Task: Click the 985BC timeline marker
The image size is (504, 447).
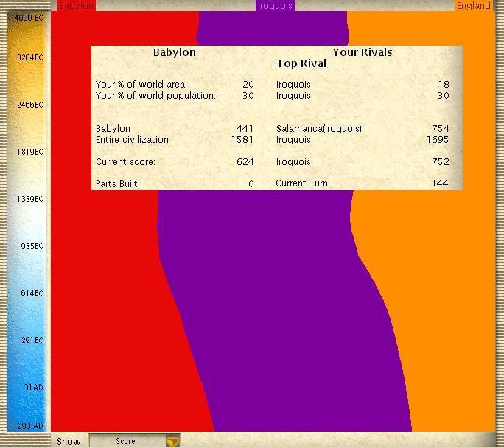Action: point(30,246)
